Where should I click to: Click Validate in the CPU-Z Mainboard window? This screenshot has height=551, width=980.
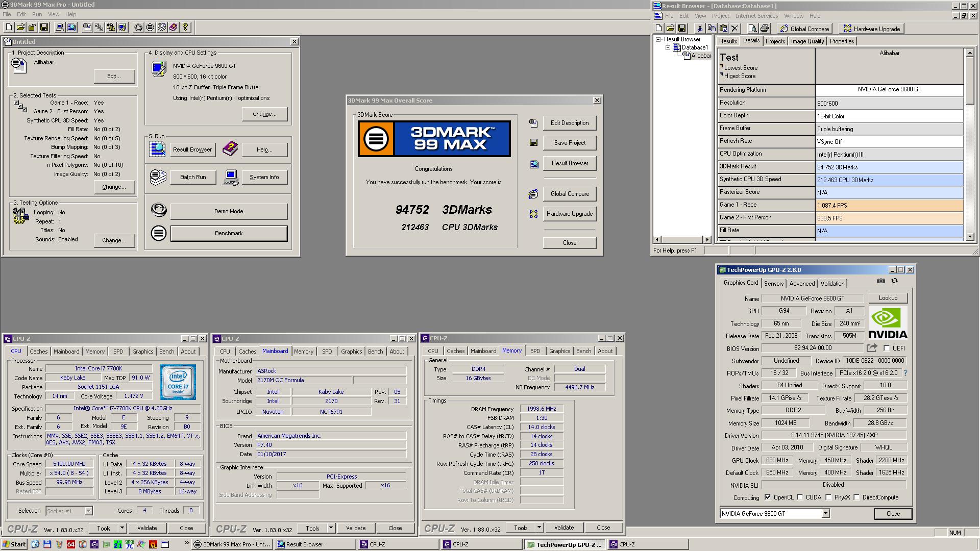pyautogui.click(x=356, y=528)
